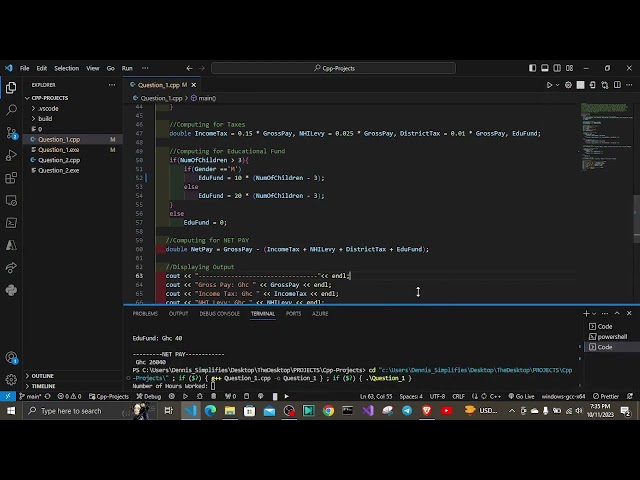The image size is (640, 480).
Task: Open the File menu
Action: click(24, 68)
